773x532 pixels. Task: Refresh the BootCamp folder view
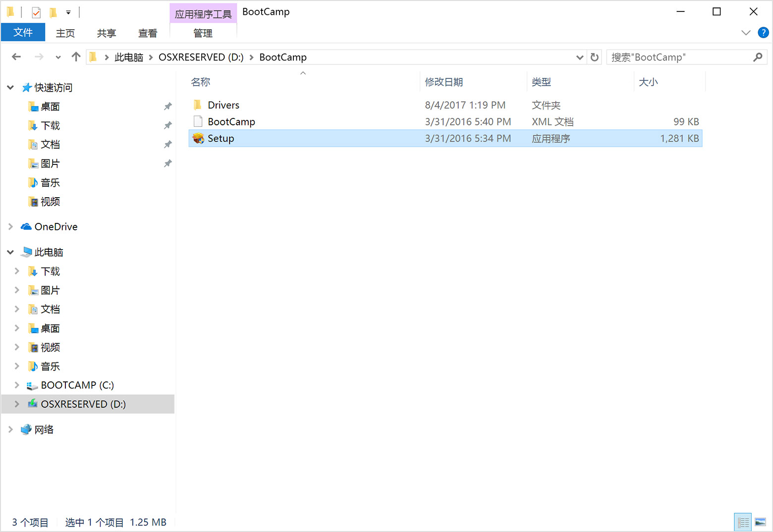point(595,57)
